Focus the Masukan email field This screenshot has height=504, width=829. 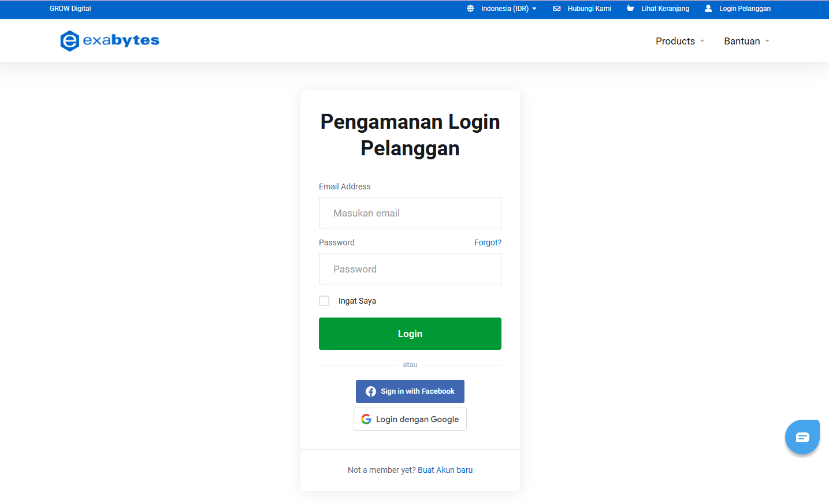click(410, 213)
